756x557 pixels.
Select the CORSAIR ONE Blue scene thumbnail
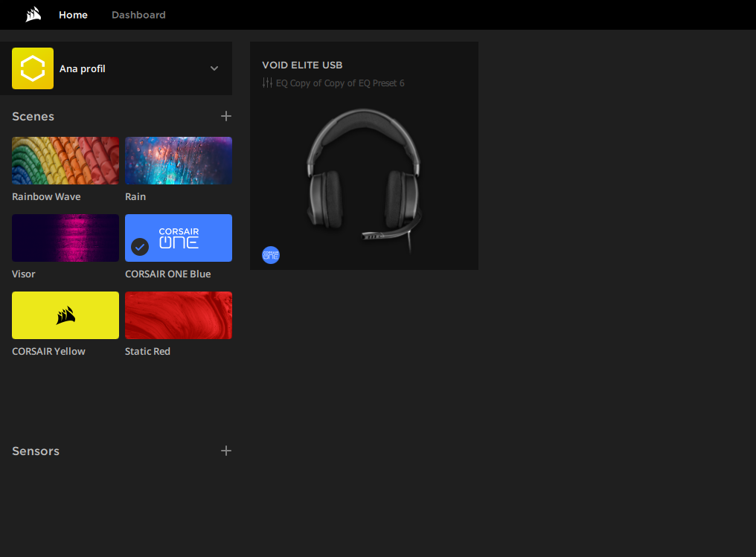179,238
